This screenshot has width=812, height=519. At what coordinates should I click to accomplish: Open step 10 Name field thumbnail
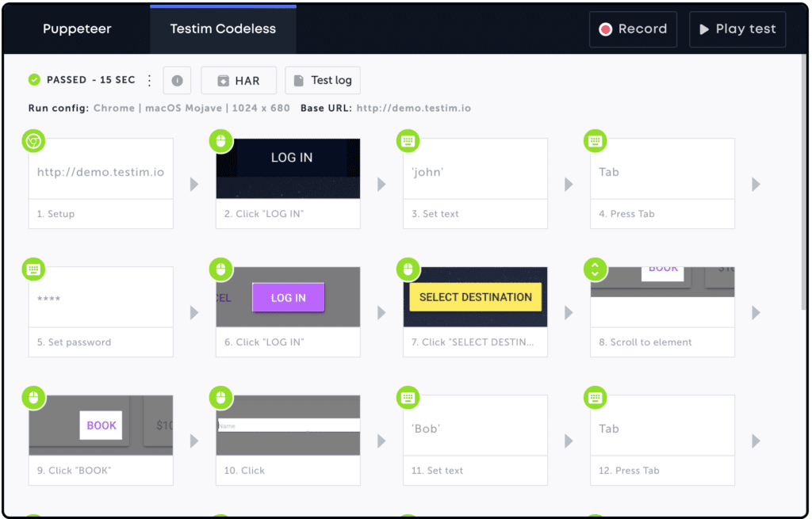[x=288, y=426]
